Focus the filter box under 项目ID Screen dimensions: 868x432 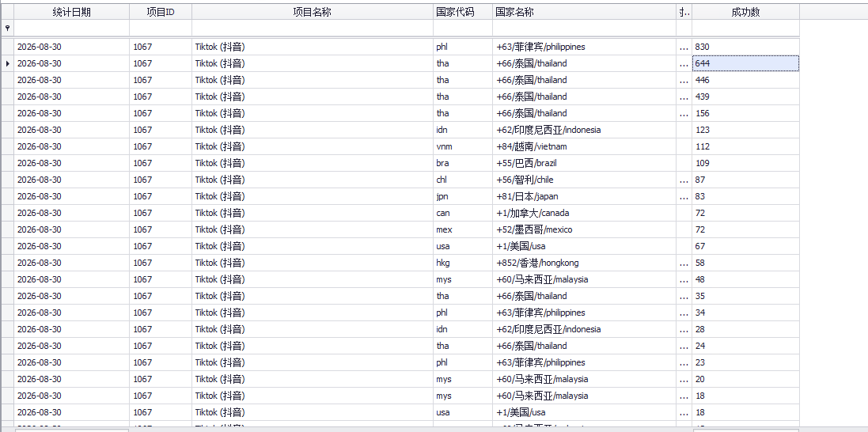tap(161, 28)
